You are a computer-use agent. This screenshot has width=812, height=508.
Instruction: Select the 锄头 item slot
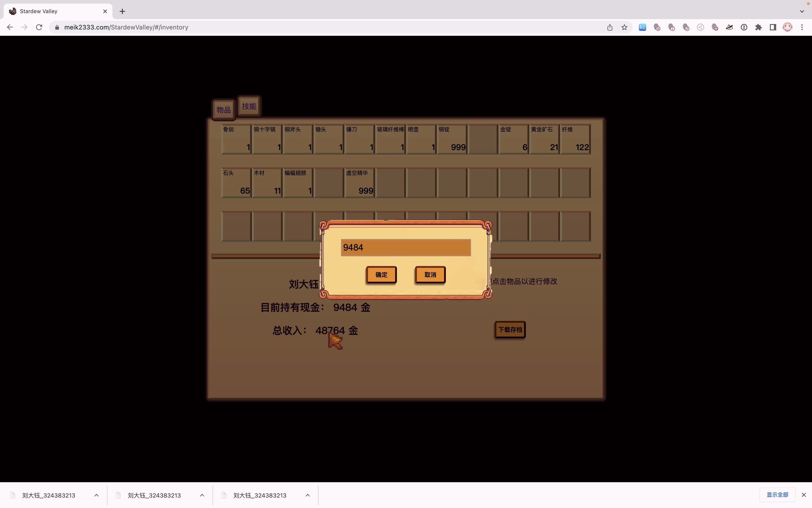tap(329, 139)
